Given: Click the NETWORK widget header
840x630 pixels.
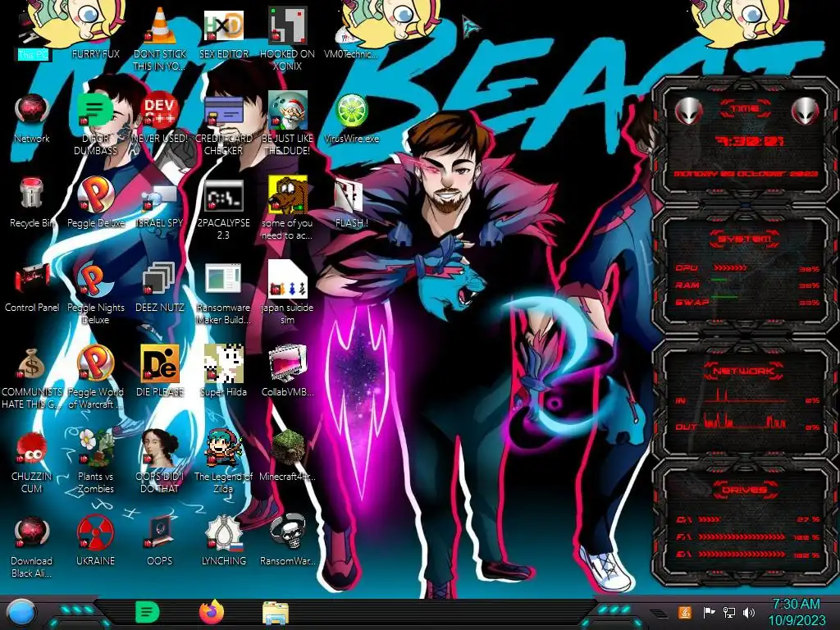Looking at the screenshot, I should point(744,370).
